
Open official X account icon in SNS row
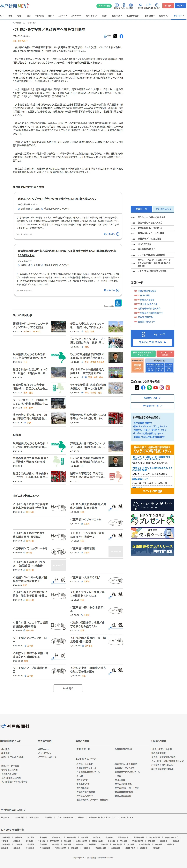click(137, 388)
